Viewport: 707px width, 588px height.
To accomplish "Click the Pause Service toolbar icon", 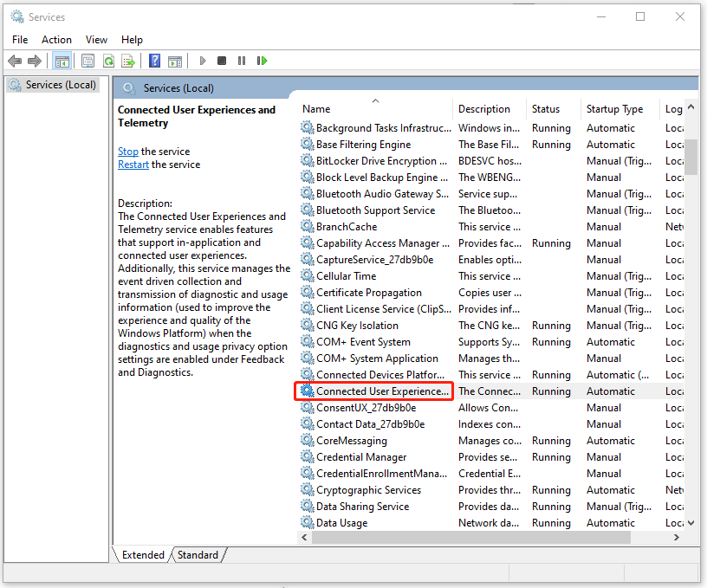I will (x=242, y=61).
